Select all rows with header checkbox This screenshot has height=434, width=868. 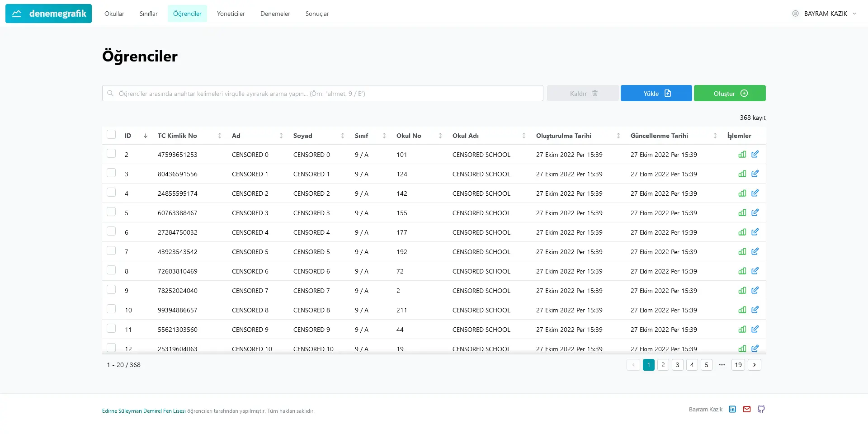(111, 135)
